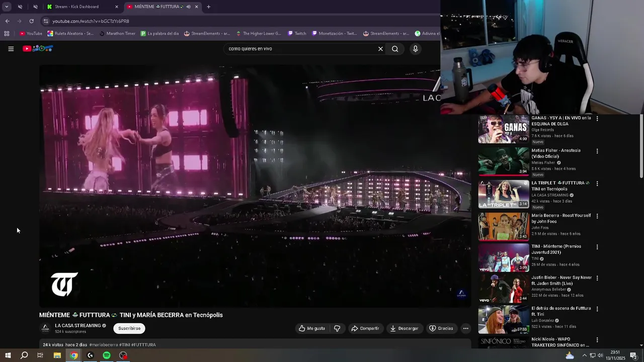Viewport: 644px width, 362px height.
Task: Open thumbnail of GANAS - YSY A video
Action: pyautogui.click(x=503, y=129)
